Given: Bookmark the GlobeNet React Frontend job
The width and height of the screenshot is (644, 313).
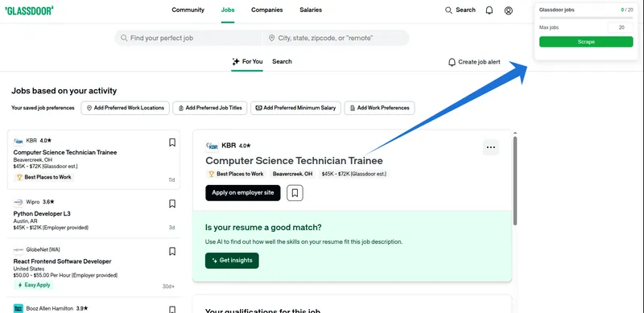Looking at the screenshot, I should (x=172, y=251).
